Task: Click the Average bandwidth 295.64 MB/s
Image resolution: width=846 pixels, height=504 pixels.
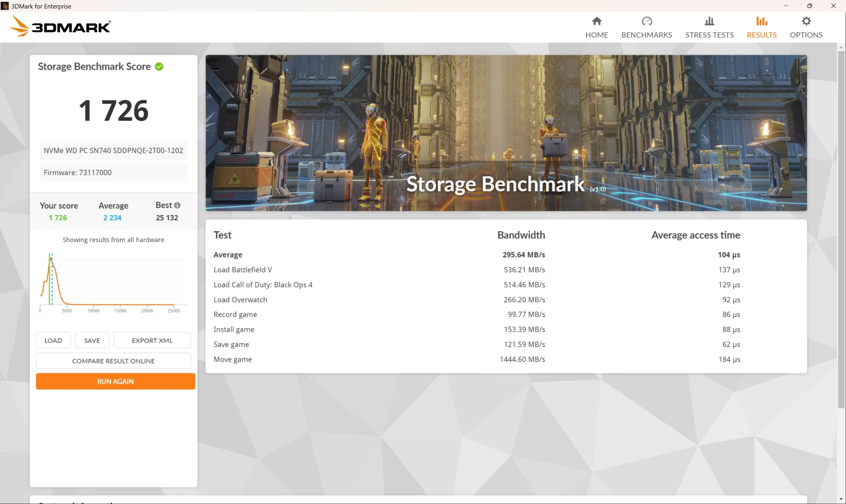Action: 523,255
